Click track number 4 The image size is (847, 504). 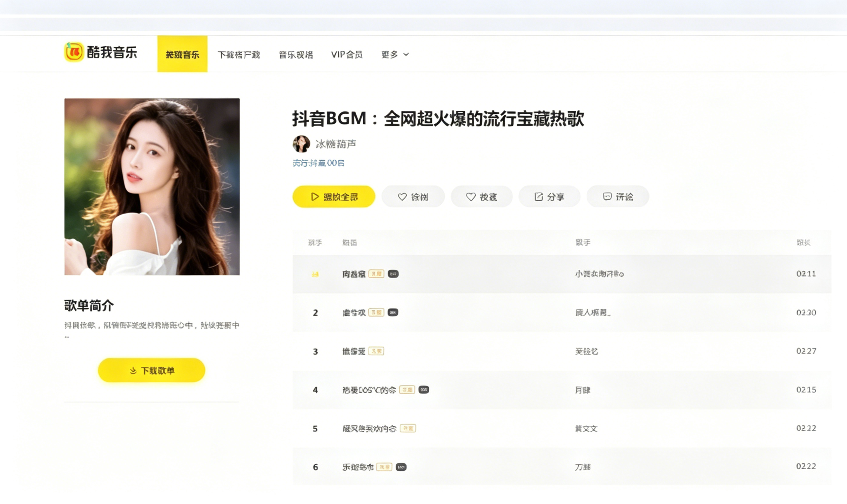coord(315,390)
